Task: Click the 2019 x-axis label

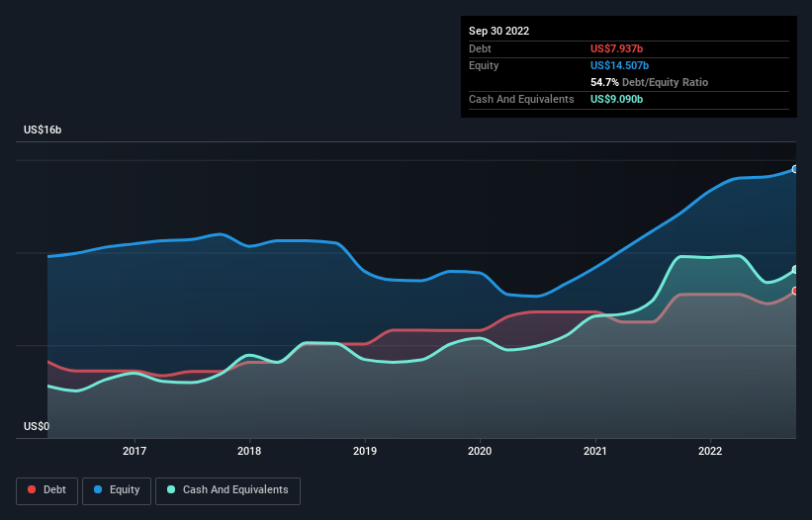Action: (x=365, y=451)
